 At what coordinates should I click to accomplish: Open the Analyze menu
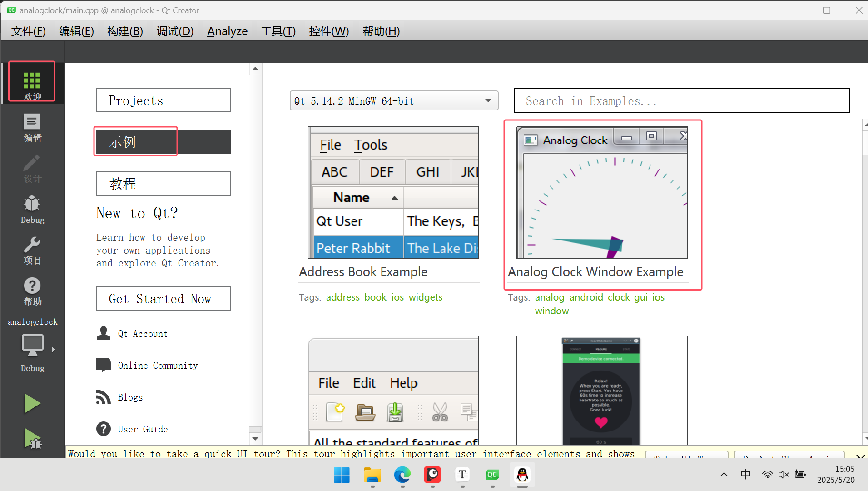(227, 31)
